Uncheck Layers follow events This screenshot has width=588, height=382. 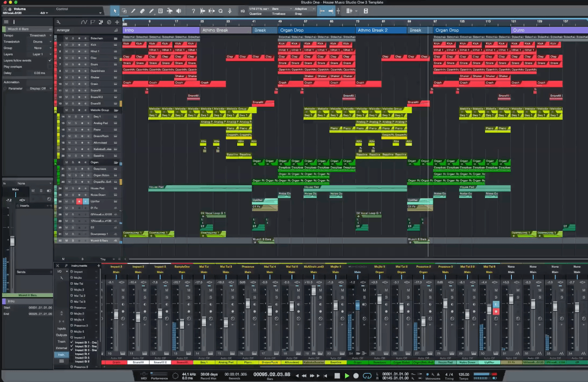50,60
